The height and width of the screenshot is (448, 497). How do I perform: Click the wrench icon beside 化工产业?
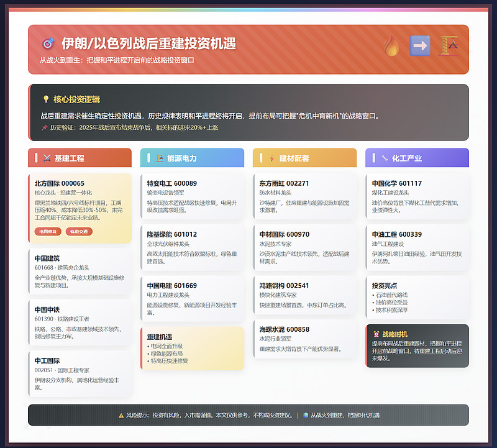click(x=385, y=158)
